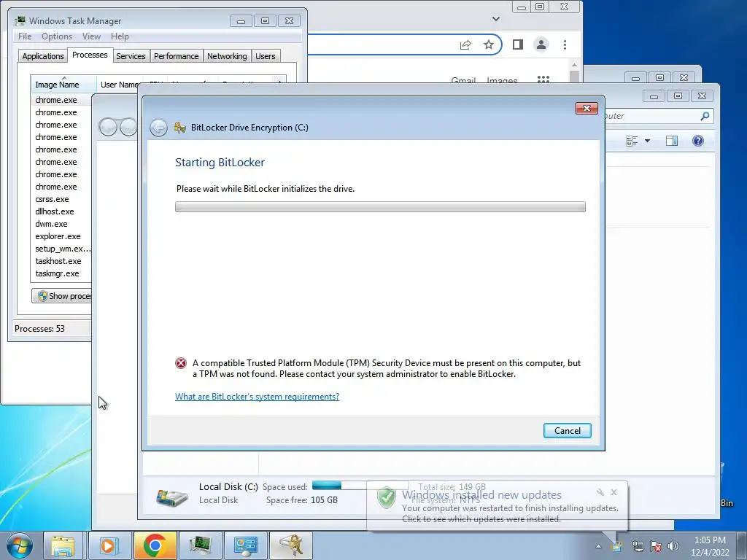Viewport: 747px width, 560px height.
Task: Click Chrome share page icon
Action: coord(465,44)
